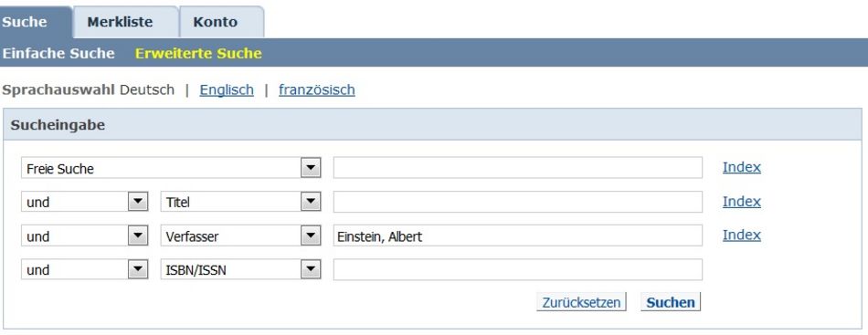Open the 'und' operator dropdown beside ISBN/ISSN
The width and height of the screenshot is (868, 335).
coord(138,270)
